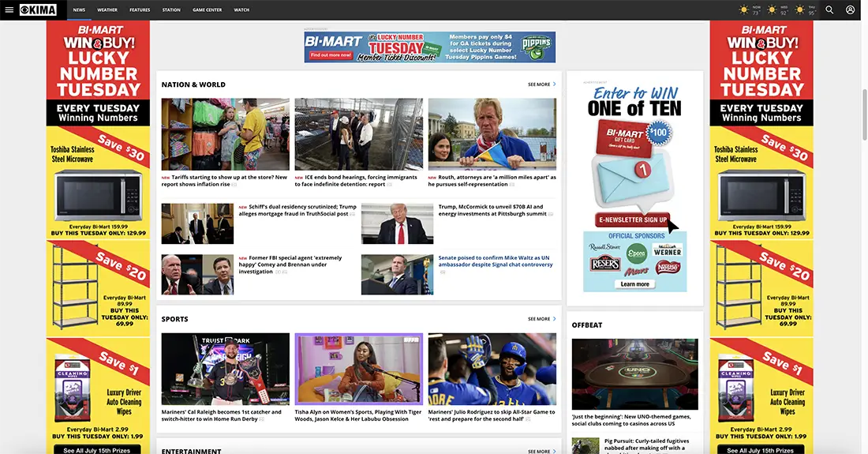The height and width of the screenshot is (454, 868).
Task: Click the tariffs store shopping thumbnail
Action: pyautogui.click(x=226, y=134)
